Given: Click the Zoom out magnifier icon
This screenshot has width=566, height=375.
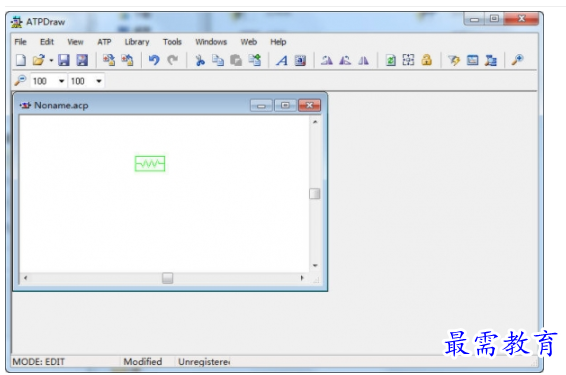Looking at the screenshot, I should [20, 80].
